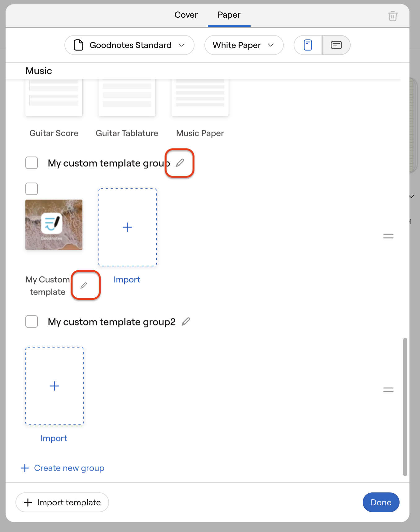Click reorder handle for group2
This screenshot has width=420, height=532.
click(x=388, y=390)
